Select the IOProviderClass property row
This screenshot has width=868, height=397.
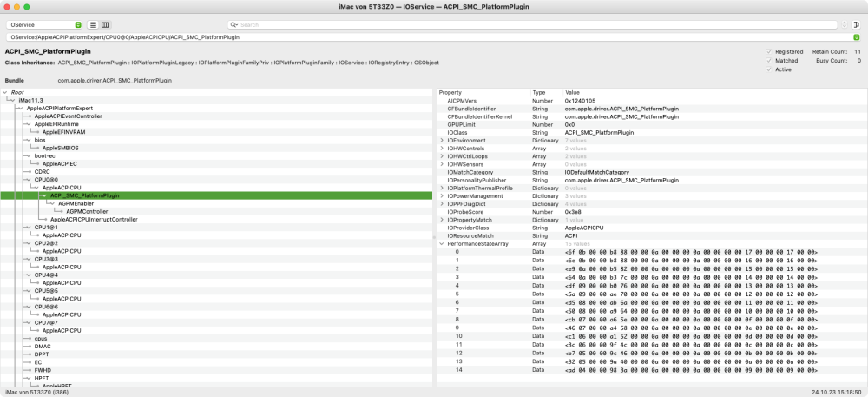(652, 228)
